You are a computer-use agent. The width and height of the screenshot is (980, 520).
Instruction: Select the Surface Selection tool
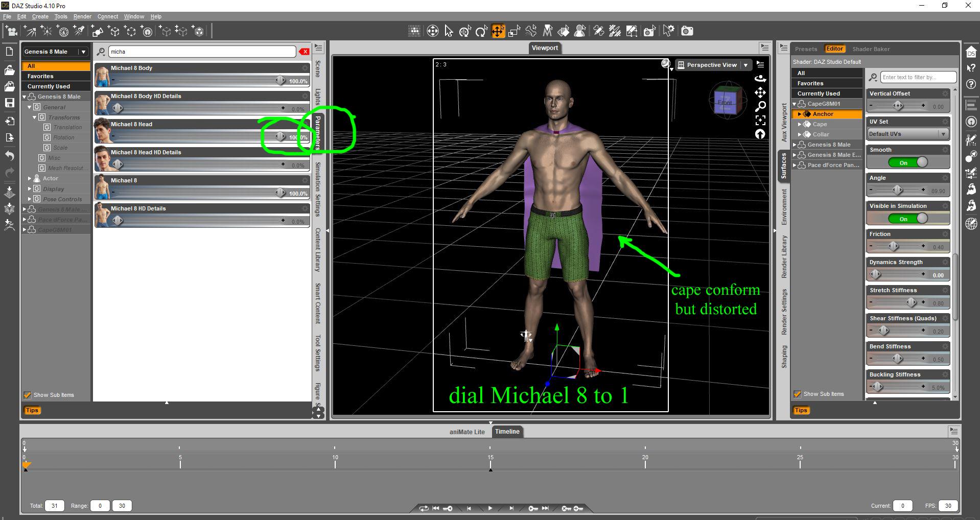(564, 31)
